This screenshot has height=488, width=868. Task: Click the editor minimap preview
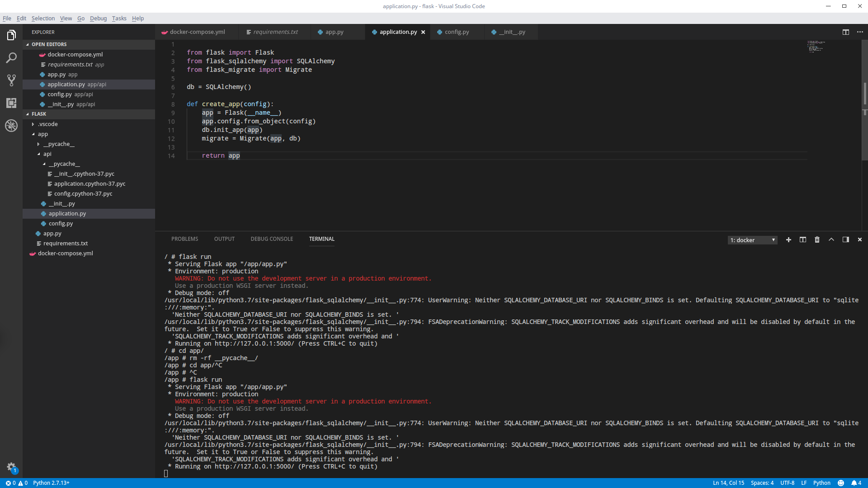pos(816,47)
